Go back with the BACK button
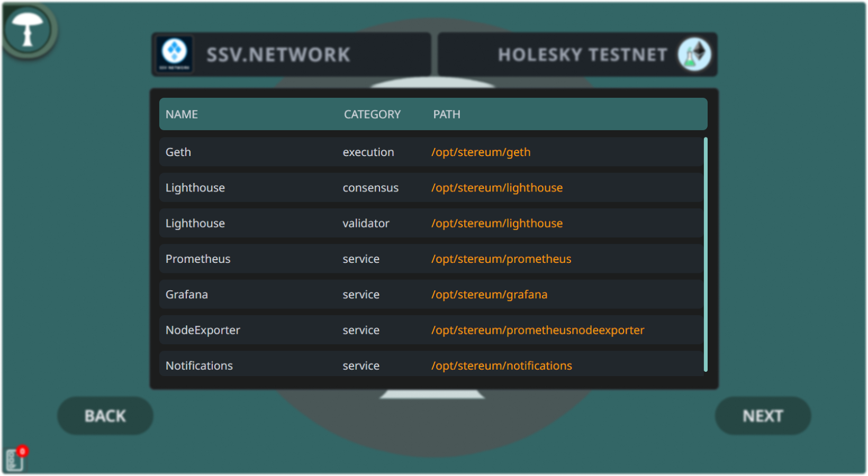Image resolution: width=868 pixels, height=476 pixels. [x=105, y=416]
